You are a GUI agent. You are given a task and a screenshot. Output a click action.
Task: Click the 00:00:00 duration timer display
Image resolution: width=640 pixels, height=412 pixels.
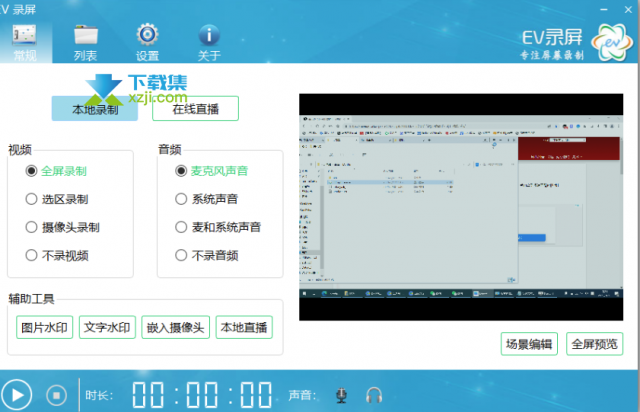coord(202,395)
